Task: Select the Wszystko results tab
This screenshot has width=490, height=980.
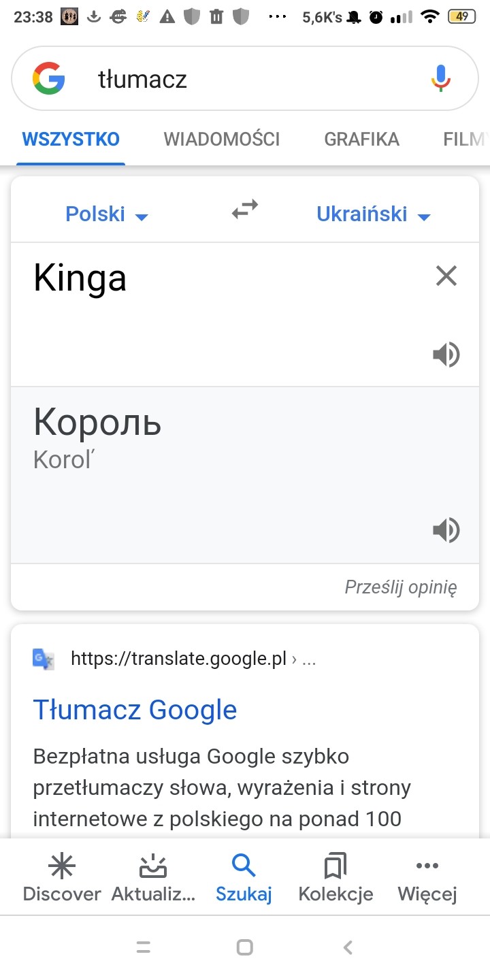Action: 71,140
